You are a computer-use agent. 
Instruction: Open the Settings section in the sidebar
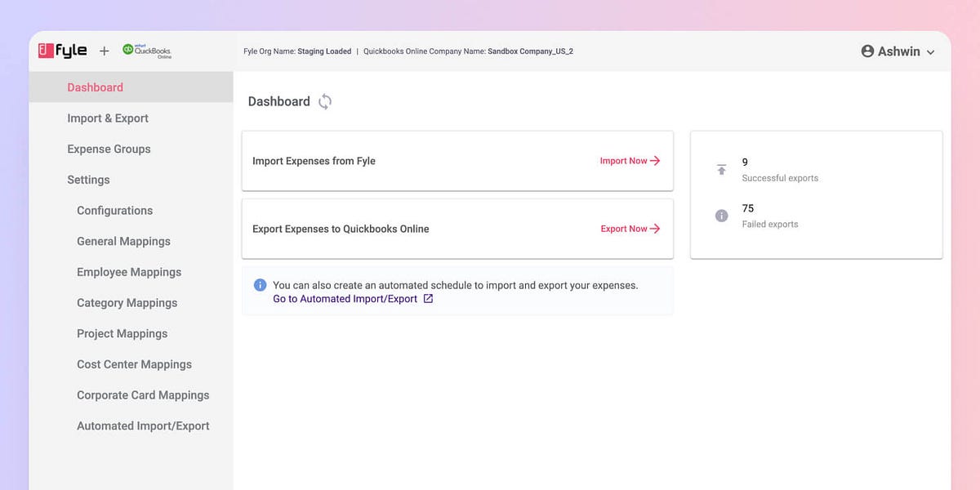(89, 179)
